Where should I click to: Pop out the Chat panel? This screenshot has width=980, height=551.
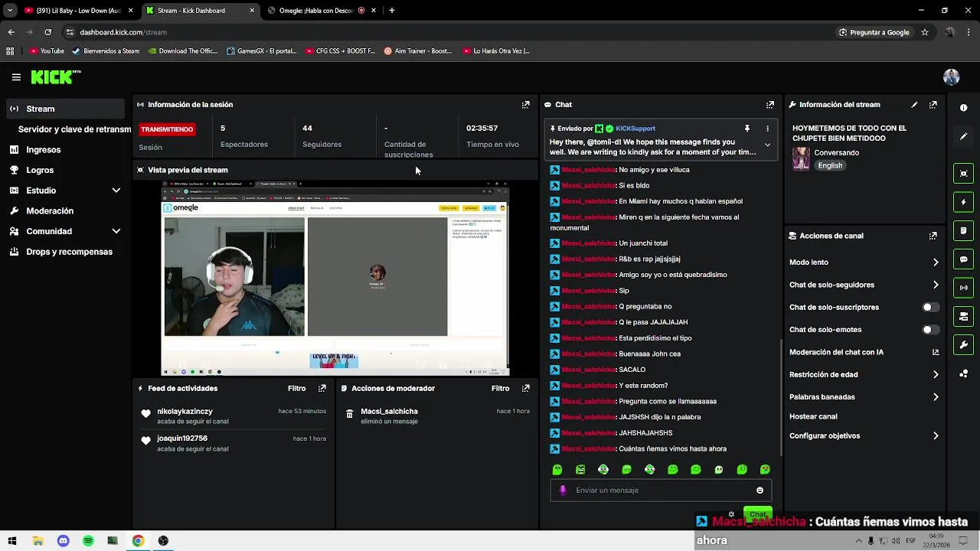[769, 105]
